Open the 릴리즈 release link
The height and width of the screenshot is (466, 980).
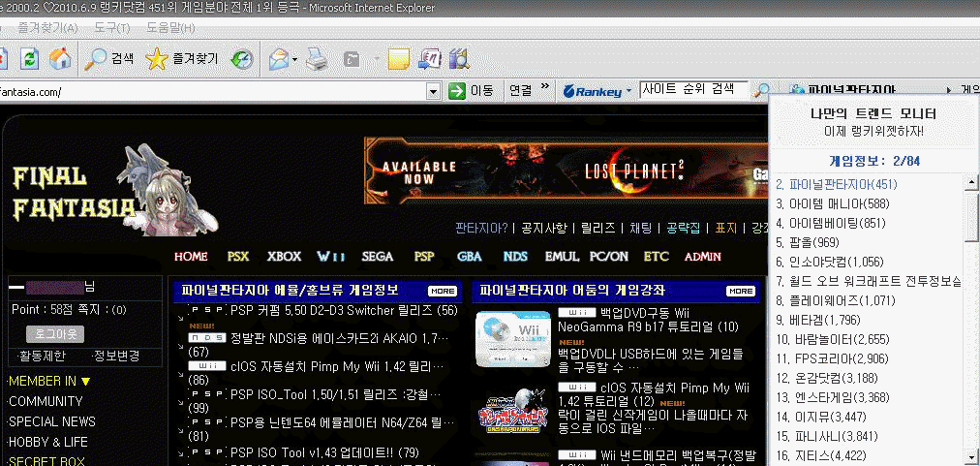(x=598, y=228)
